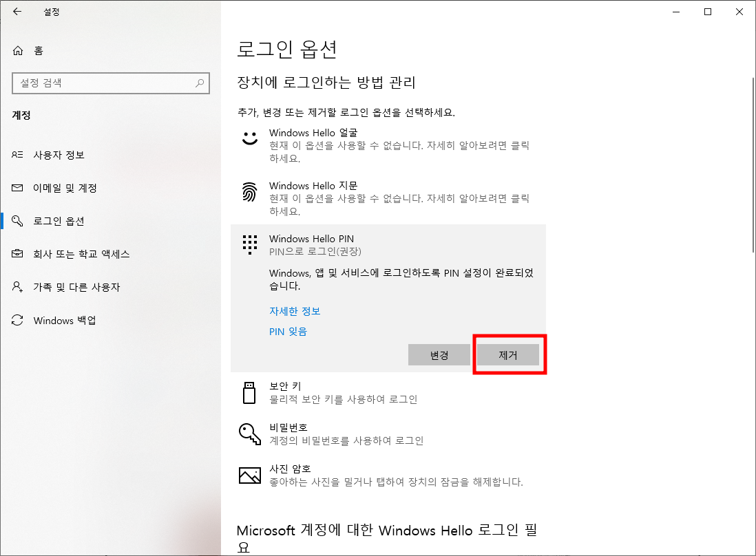Screen dimensions: 756x556
Task: Click the keypad icon for Windows Hello PIN
Action: [250, 245]
